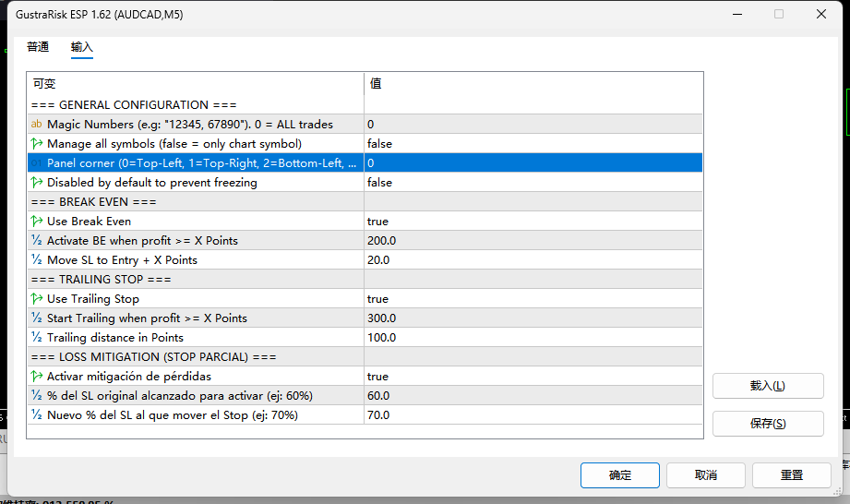Edit Activate BE value 200.0
This screenshot has width=850, height=504.
point(533,241)
